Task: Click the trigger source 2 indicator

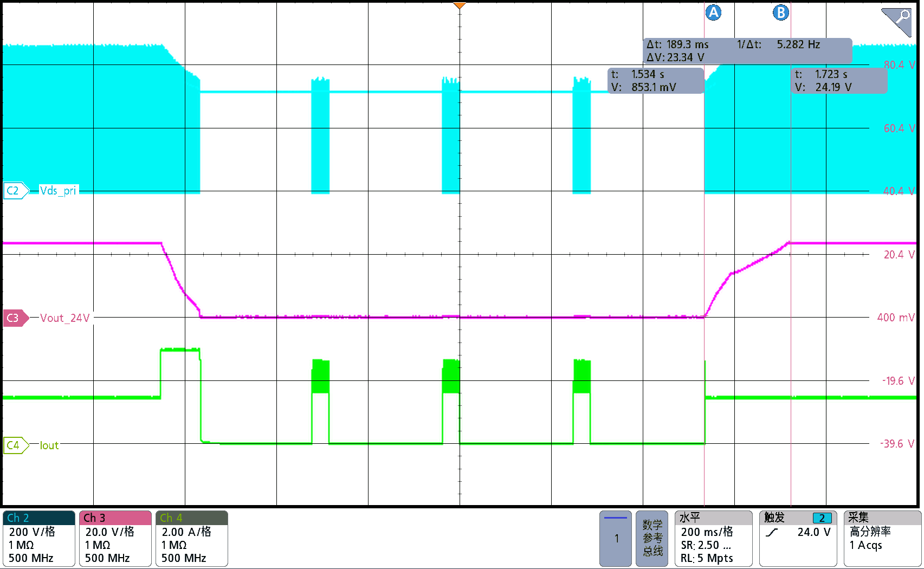Action: (822, 518)
